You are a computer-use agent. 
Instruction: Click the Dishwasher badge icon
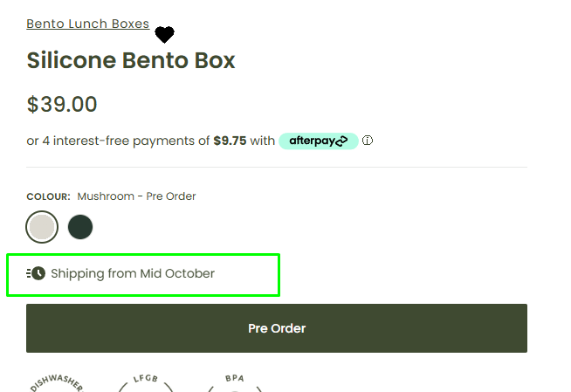coord(57,385)
